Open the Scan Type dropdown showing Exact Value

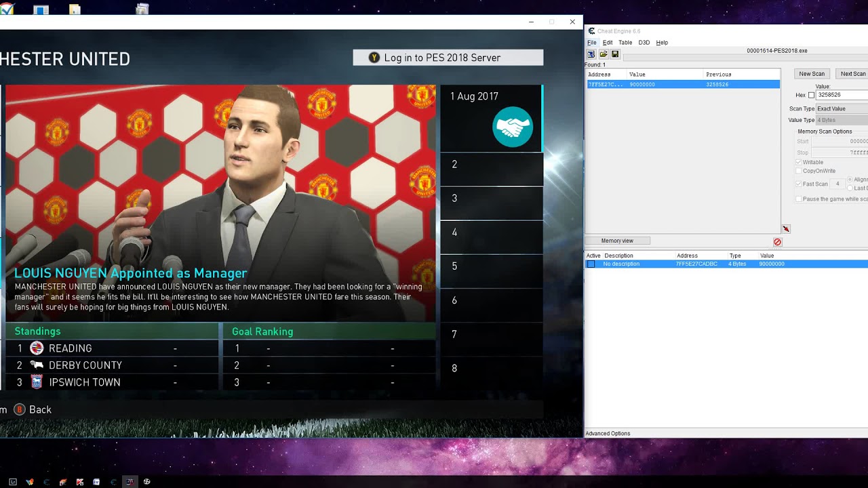842,108
